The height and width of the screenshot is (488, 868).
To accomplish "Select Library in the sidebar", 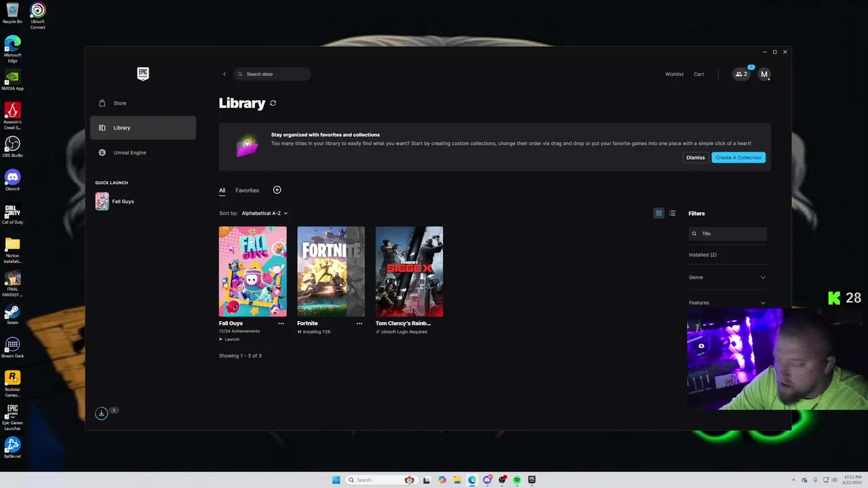I will (143, 127).
